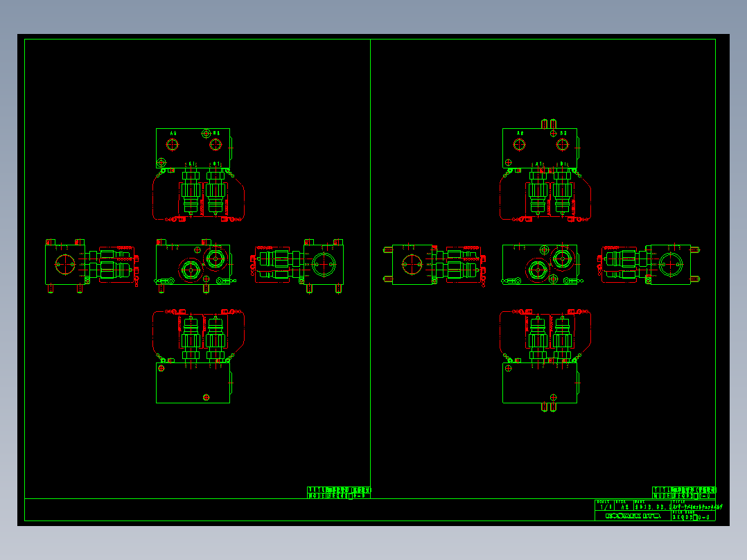Select the B2 port circle in left sheet top view
The width and height of the screenshot is (747, 560).
point(216,144)
